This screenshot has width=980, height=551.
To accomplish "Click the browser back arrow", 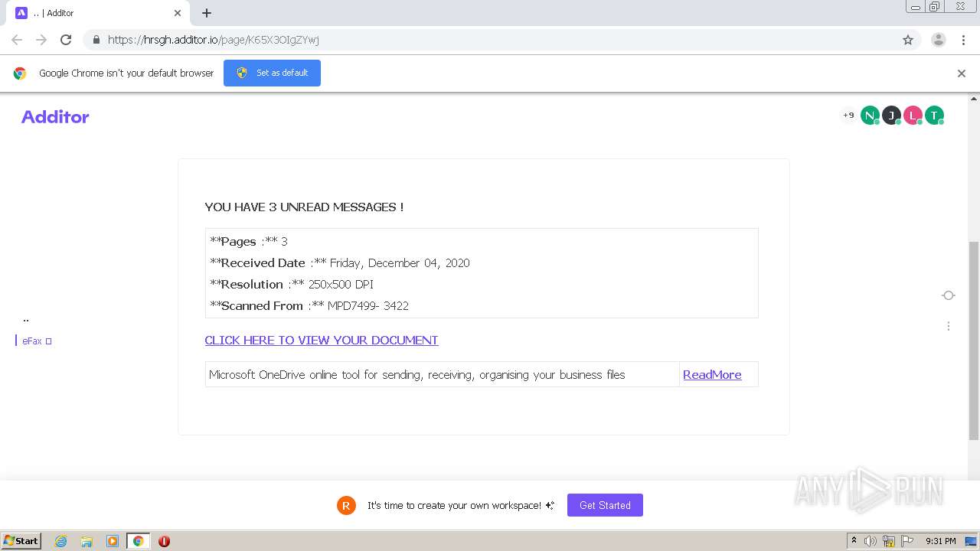I will pos(17,40).
